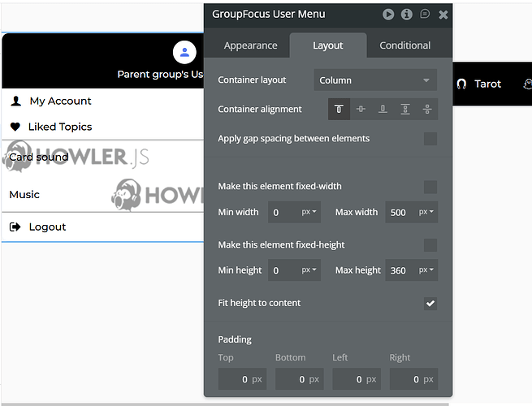Viewport: 532px width, 406px height.
Task: Click the Container alignment label
Action: (260, 110)
